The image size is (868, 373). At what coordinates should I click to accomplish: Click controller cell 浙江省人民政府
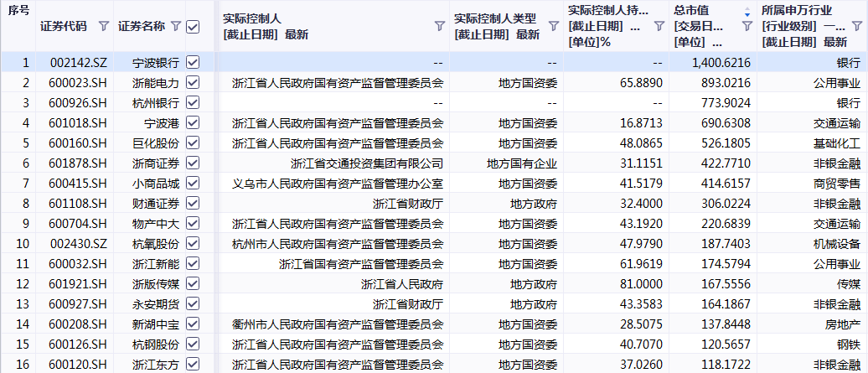click(x=402, y=284)
